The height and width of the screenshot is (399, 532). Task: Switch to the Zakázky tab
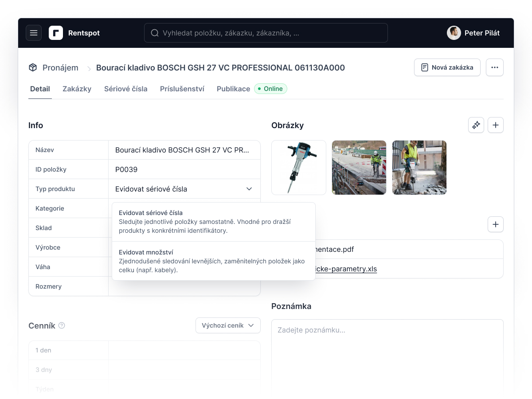pos(77,89)
